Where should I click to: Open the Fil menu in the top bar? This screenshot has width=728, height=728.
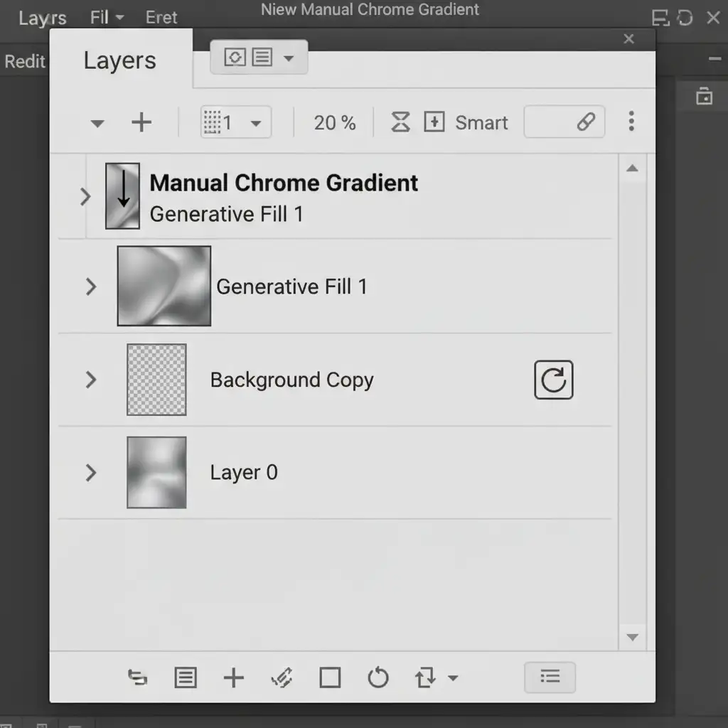[107, 17]
